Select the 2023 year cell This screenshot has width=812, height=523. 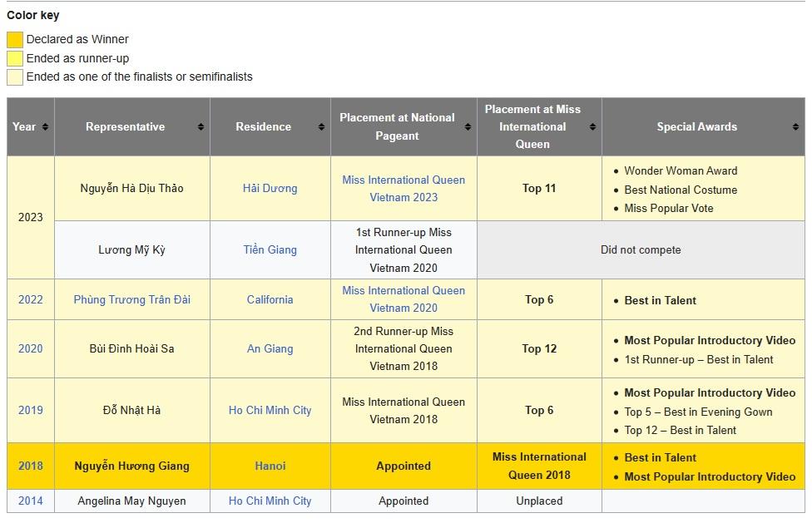click(31, 217)
